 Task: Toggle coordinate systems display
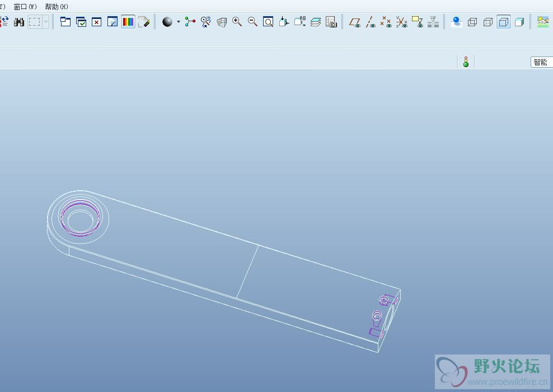tap(402, 22)
